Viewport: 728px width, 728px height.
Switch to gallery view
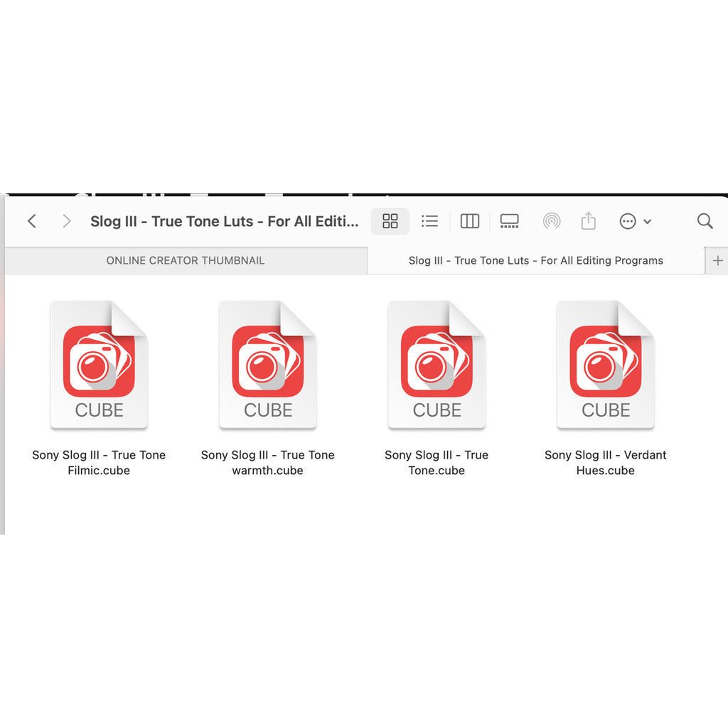tap(509, 221)
